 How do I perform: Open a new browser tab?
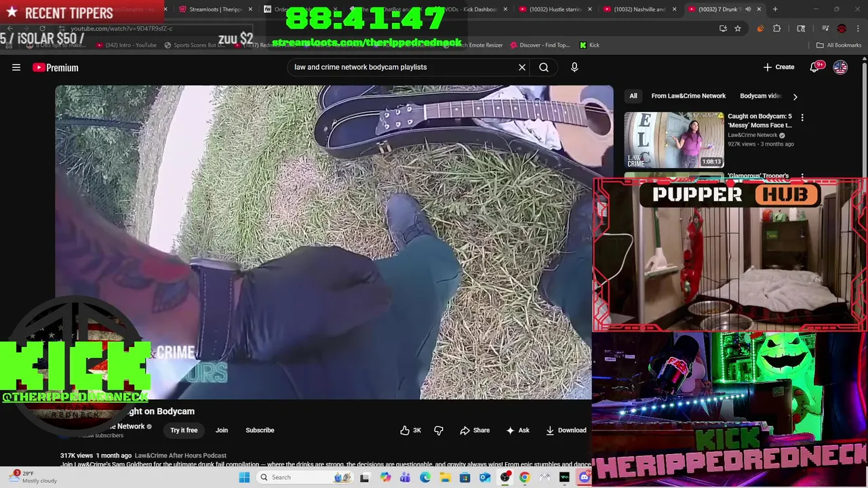[775, 9]
